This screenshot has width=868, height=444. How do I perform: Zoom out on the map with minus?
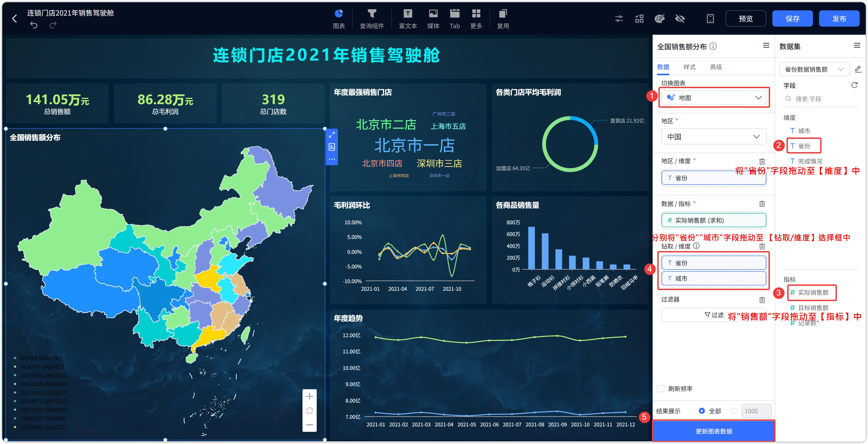click(x=309, y=425)
